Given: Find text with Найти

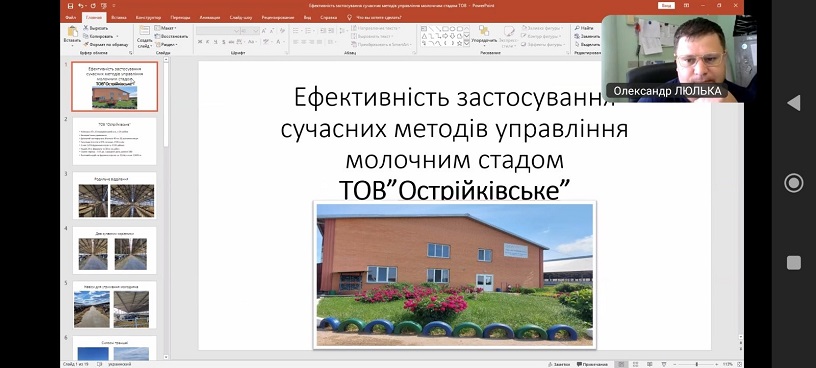Looking at the screenshot, I should pyautogui.click(x=584, y=28).
